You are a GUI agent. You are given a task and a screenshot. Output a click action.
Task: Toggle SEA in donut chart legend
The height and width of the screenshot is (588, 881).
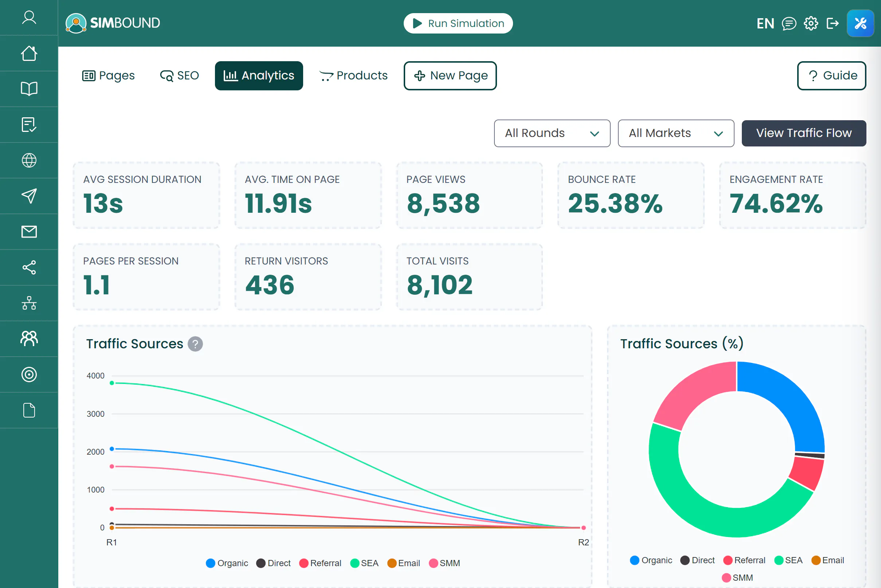788,560
